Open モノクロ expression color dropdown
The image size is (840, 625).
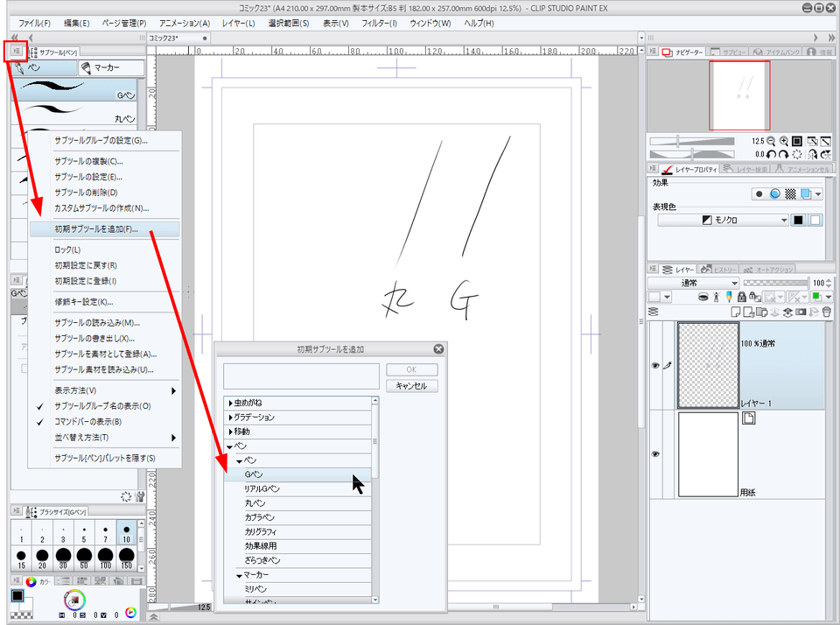[723, 221]
